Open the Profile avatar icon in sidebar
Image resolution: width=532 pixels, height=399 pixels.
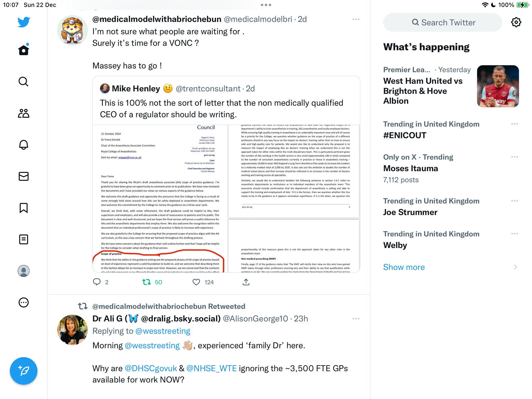(24, 271)
